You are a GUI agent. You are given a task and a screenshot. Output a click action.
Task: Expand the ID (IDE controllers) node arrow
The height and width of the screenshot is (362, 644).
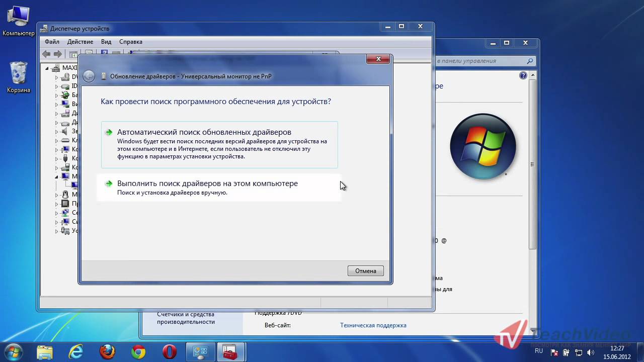pos(57,86)
